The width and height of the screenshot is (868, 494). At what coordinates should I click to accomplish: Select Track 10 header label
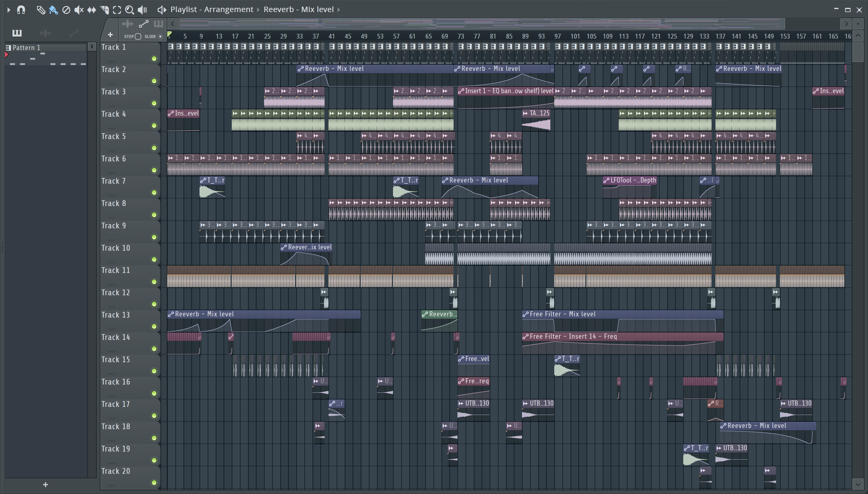click(116, 248)
